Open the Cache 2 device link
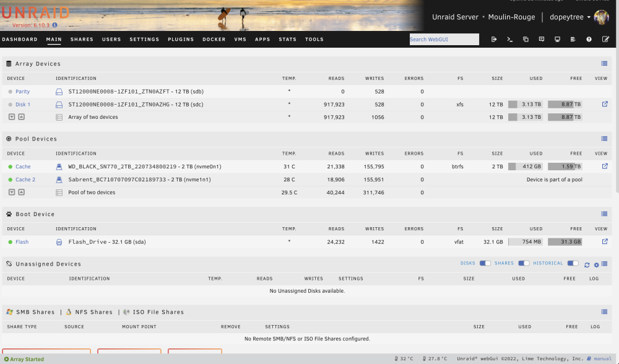This screenshot has width=619, height=364. (25, 180)
